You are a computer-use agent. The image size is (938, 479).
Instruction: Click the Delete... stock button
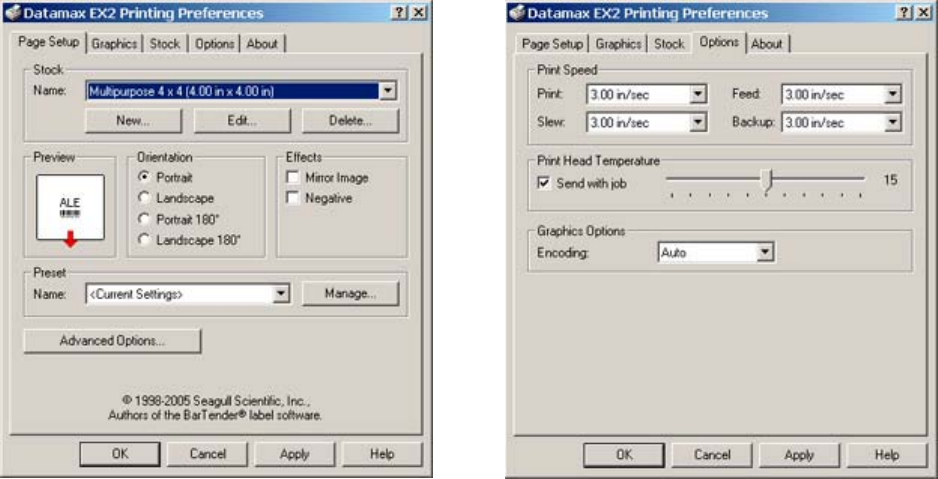coord(351,120)
